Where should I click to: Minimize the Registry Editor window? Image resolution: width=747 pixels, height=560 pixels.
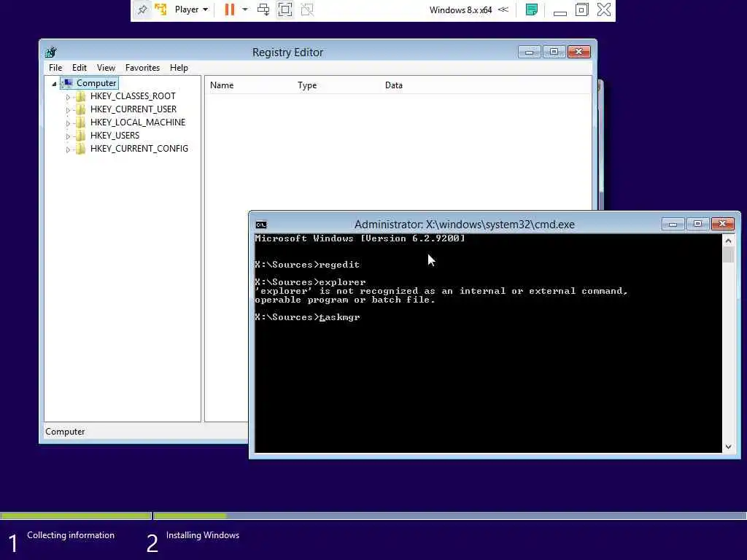pos(530,52)
